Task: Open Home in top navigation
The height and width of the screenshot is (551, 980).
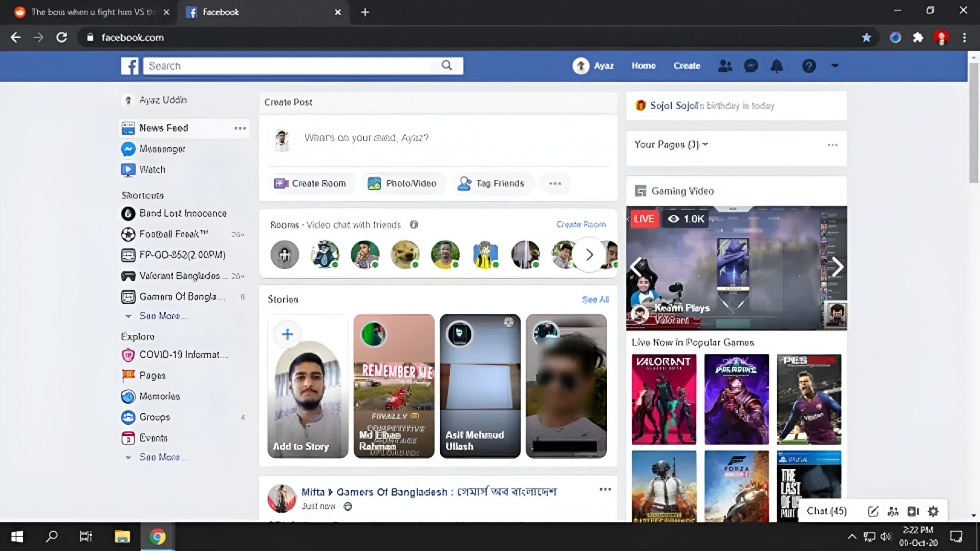Action: coord(643,66)
